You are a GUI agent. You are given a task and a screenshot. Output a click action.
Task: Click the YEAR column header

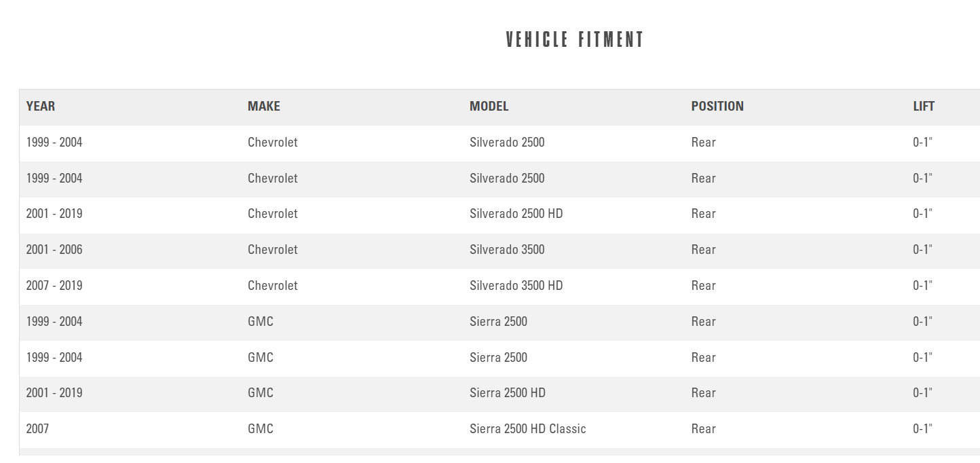tap(41, 107)
